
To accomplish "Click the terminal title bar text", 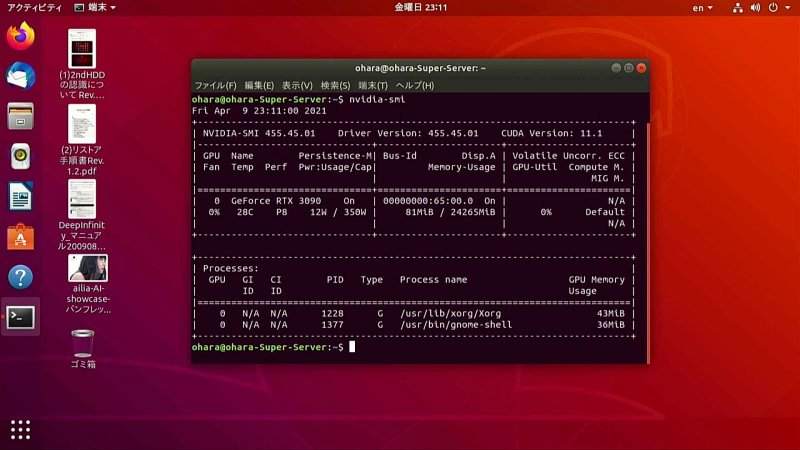I will tap(420, 68).
